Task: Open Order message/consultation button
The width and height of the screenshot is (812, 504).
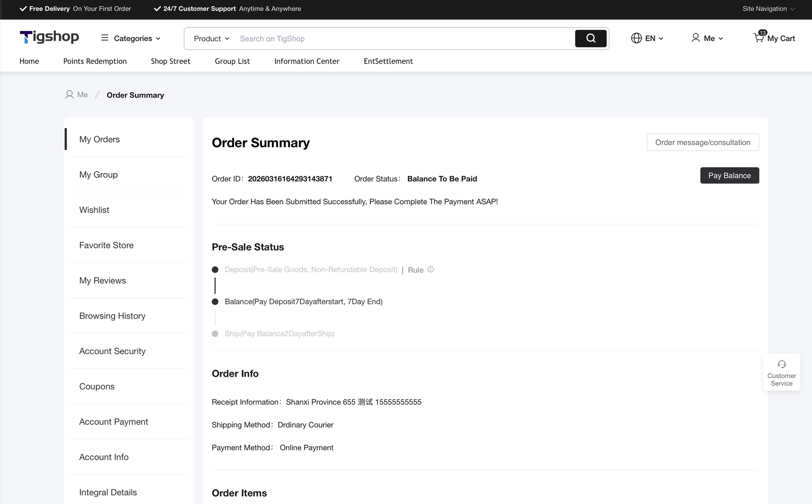Action: click(702, 143)
